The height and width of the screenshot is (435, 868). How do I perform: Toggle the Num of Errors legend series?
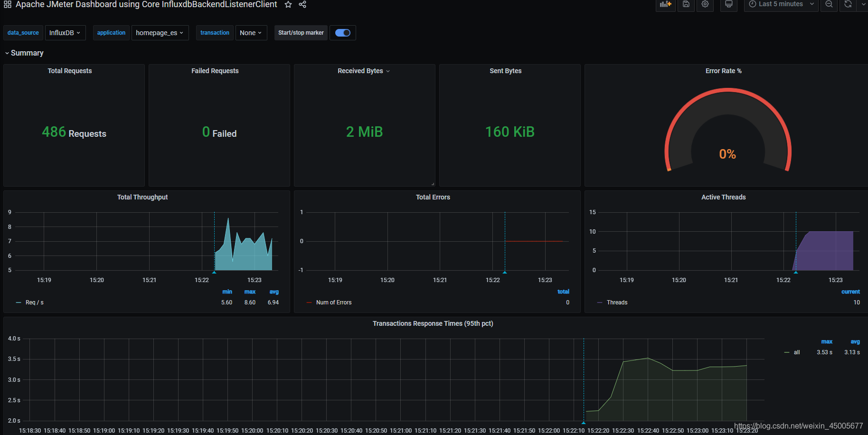coord(334,303)
